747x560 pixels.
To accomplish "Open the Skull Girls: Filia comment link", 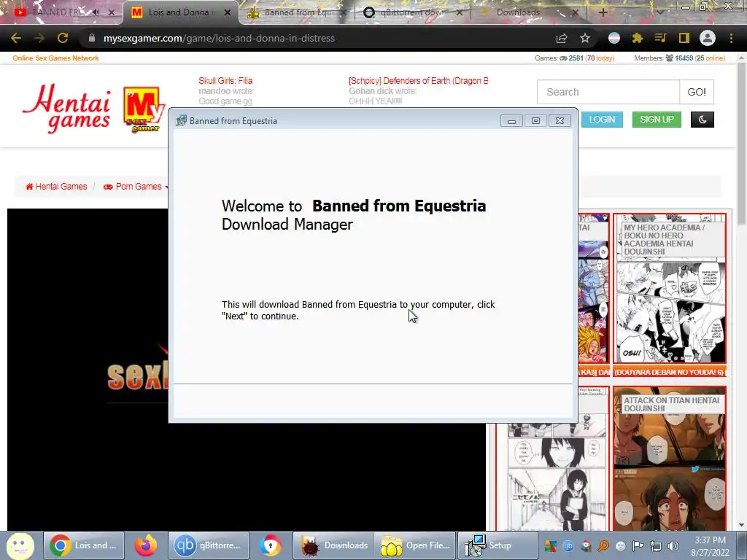I will 225,81.
